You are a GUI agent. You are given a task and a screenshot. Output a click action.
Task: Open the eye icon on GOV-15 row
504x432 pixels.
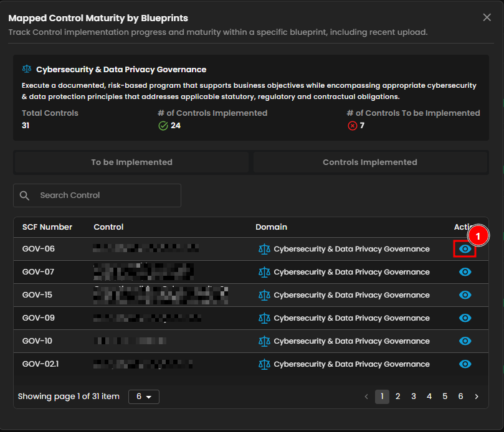coord(465,295)
